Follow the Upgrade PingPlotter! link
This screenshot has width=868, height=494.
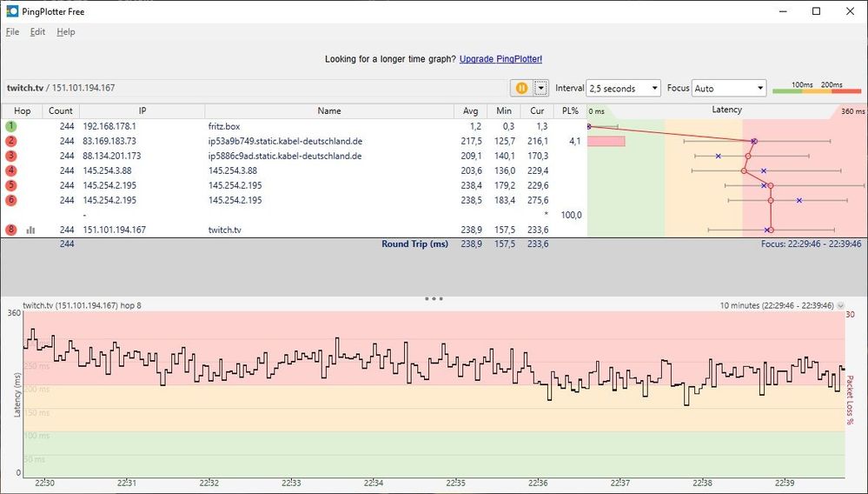pos(500,59)
